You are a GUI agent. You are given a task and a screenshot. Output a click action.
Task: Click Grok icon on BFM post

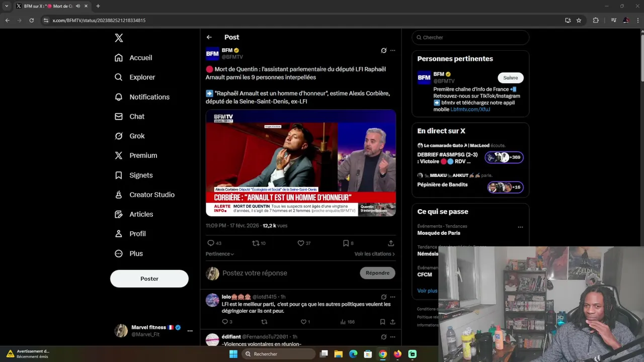coord(384,50)
